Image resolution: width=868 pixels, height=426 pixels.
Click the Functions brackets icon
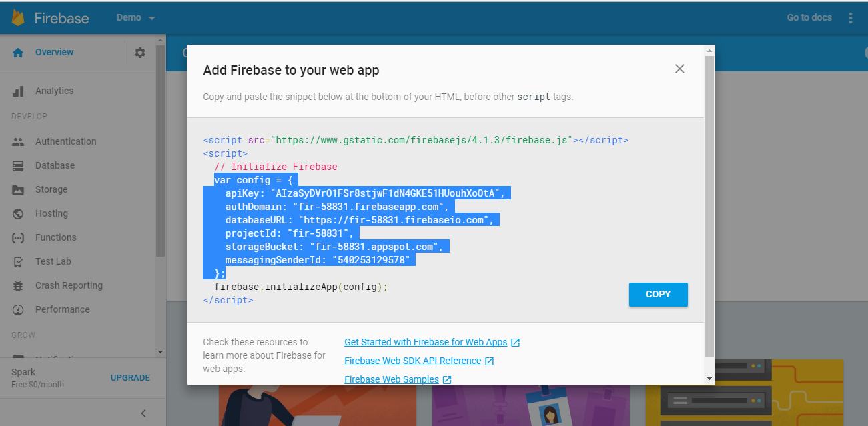pyautogui.click(x=18, y=238)
